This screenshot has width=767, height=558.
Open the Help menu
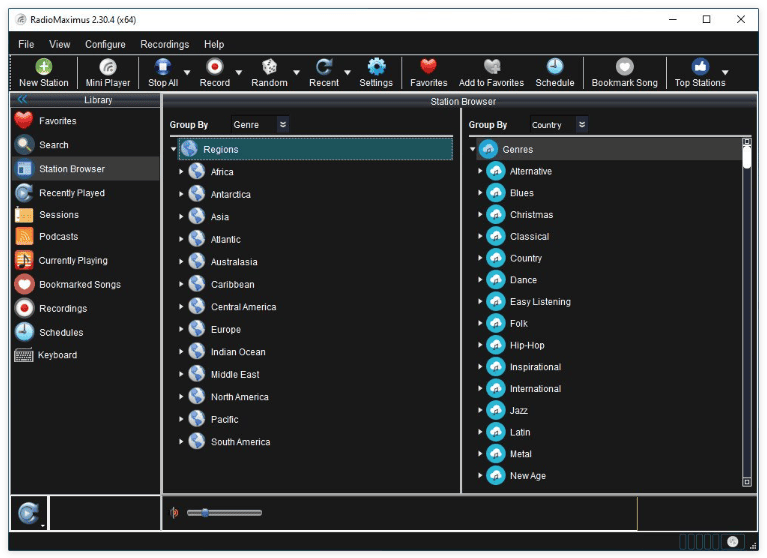click(x=214, y=44)
